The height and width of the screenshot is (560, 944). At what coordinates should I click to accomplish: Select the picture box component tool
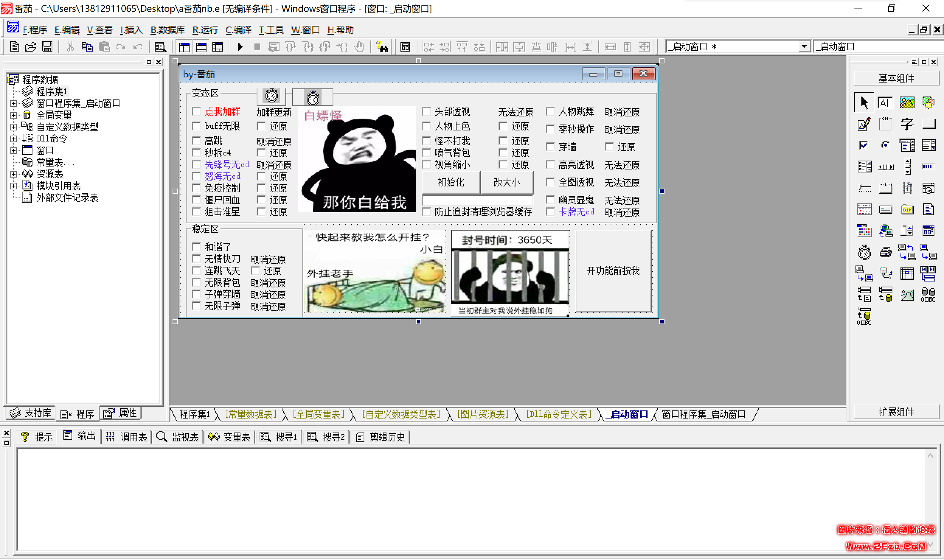(907, 103)
